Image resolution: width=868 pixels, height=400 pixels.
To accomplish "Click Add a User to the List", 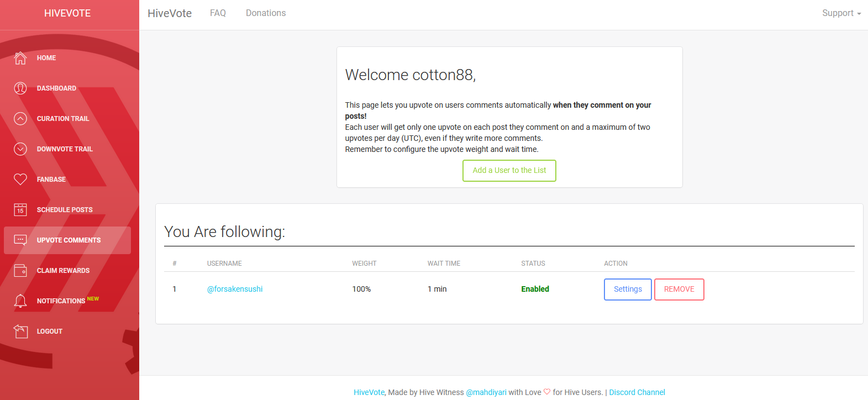I will (509, 171).
